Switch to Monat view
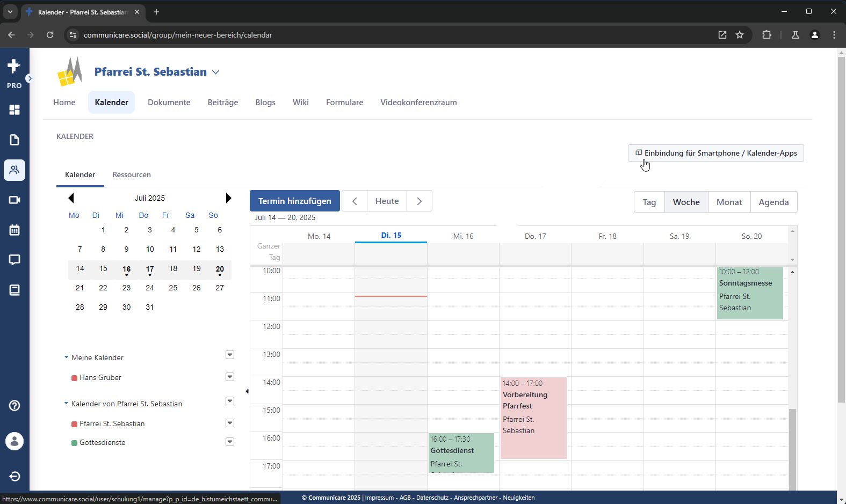Image resolution: width=846 pixels, height=504 pixels. click(x=729, y=202)
